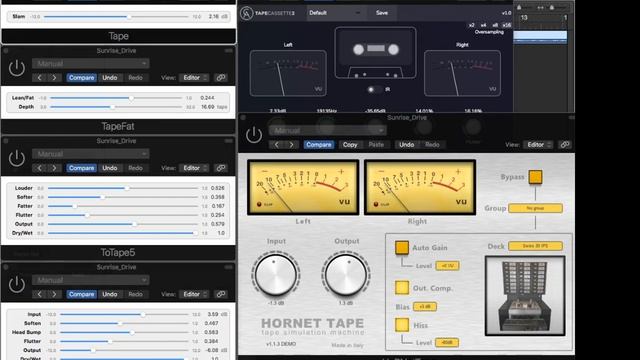Click the tape deck thumbnail image in Hornet Tape
This screenshot has width=640, height=360.
(525, 296)
